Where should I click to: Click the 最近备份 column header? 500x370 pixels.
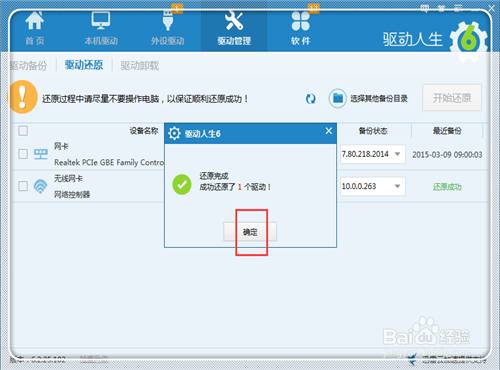[x=447, y=131]
